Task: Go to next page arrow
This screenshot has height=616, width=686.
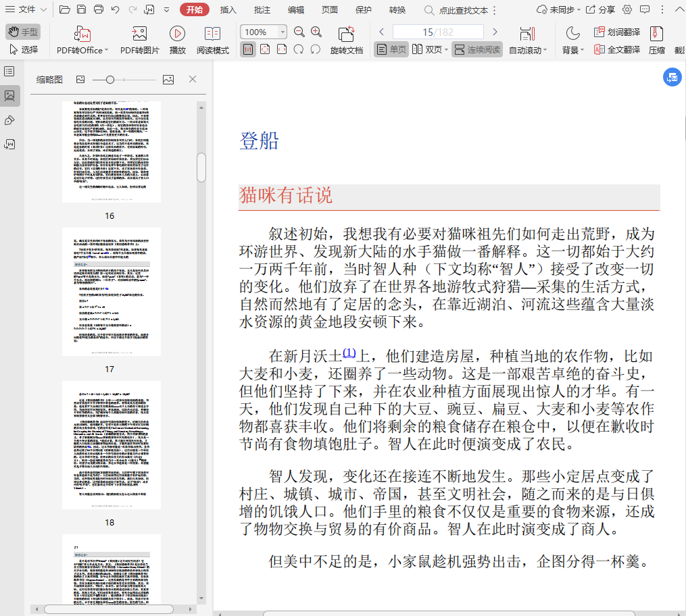Action: click(495, 32)
